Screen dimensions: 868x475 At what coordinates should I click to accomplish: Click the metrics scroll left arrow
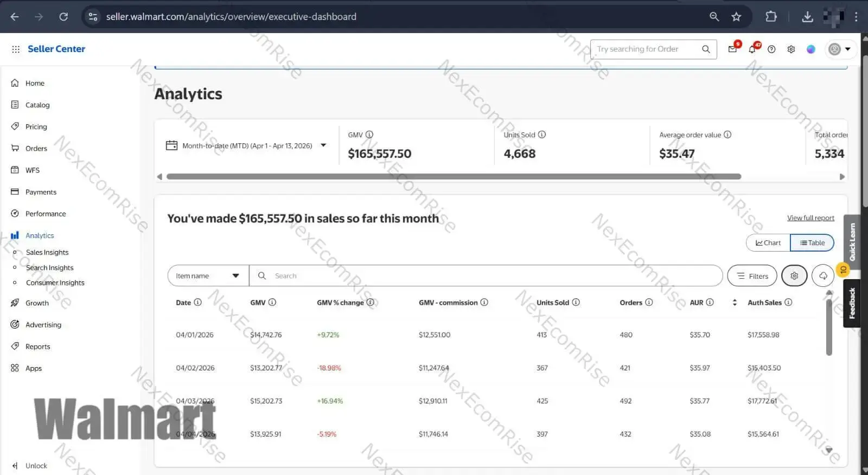coord(159,177)
